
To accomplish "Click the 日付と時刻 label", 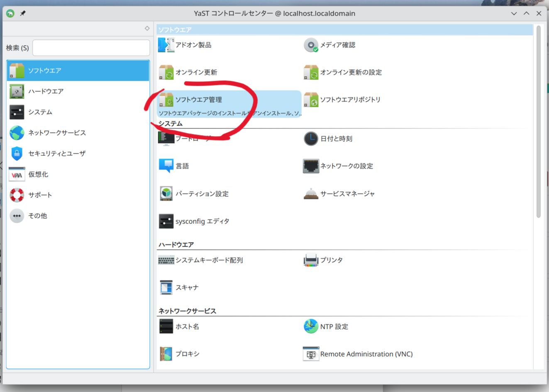I will coord(336,139).
